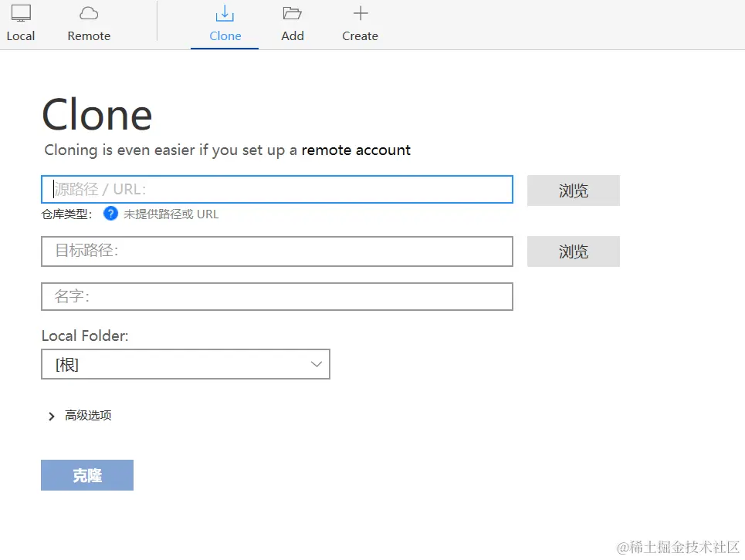Go to the Create tab

click(360, 24)
